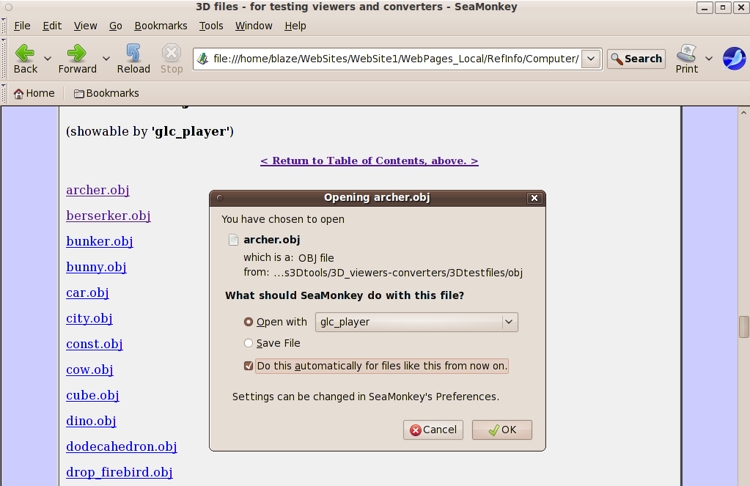Open the berserker.obj link
The width and height of the screenshot is (750, 486).
(x=108, y=216)
